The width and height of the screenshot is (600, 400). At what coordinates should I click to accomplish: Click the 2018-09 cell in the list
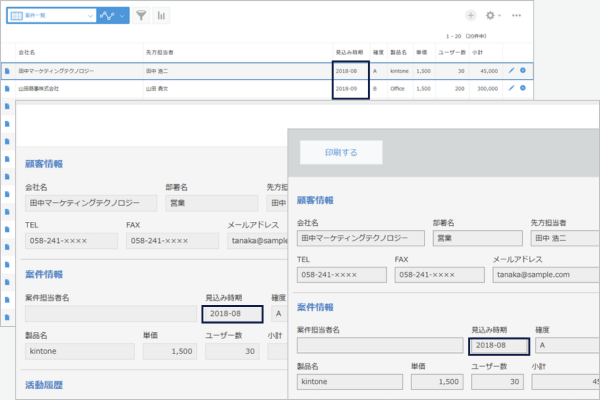click(346, 89)
